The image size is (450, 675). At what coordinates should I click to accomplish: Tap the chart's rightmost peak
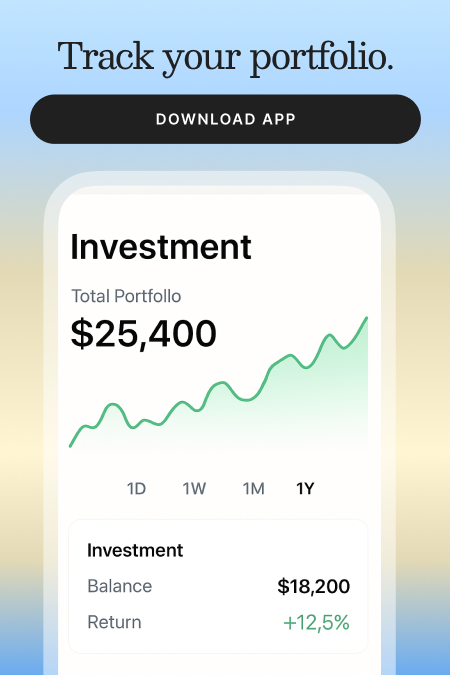(366, 319)
